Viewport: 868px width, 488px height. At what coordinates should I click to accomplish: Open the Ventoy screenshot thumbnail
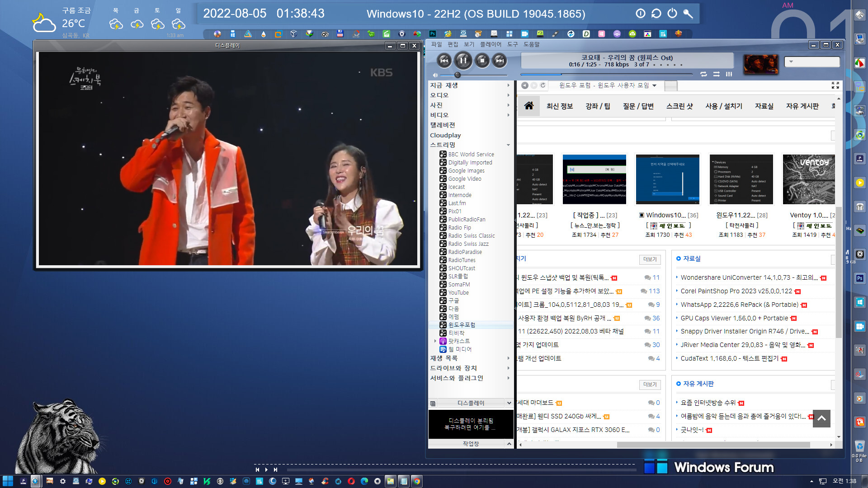coord(809,179)
